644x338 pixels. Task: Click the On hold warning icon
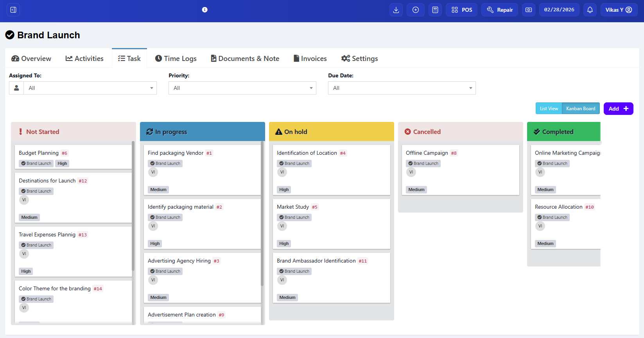point(279,132)
